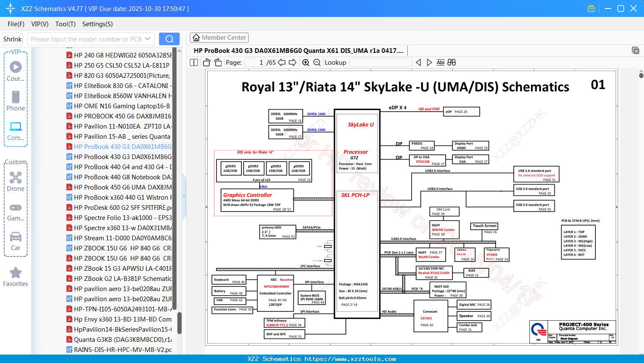Viewport: 644px width, 363px height.
Task: Open HP Pavilion 15-AB series Quanta file
Action: coord(119,136)
